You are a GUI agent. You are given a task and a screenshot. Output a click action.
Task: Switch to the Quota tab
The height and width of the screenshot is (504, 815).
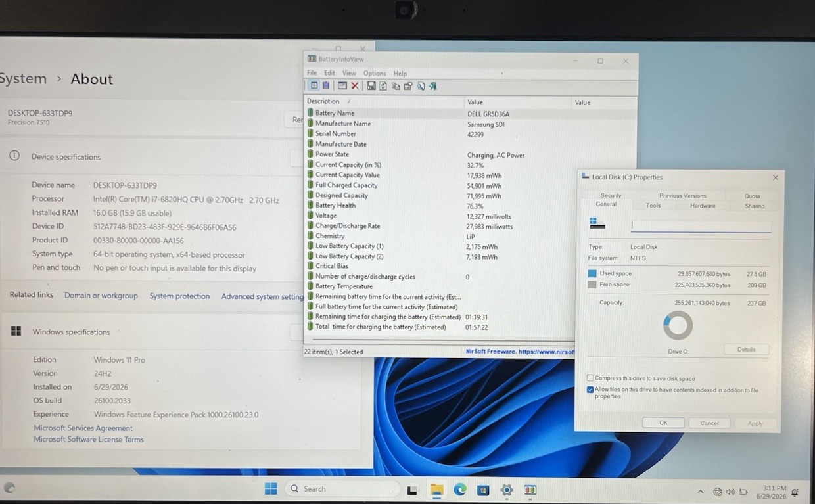(753, 196)
